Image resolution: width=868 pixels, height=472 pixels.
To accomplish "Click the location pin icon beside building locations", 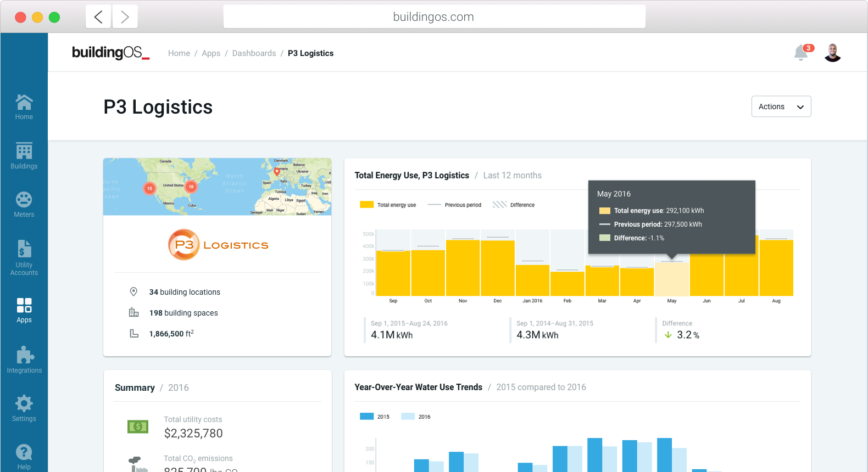I will tap(133, 291).
